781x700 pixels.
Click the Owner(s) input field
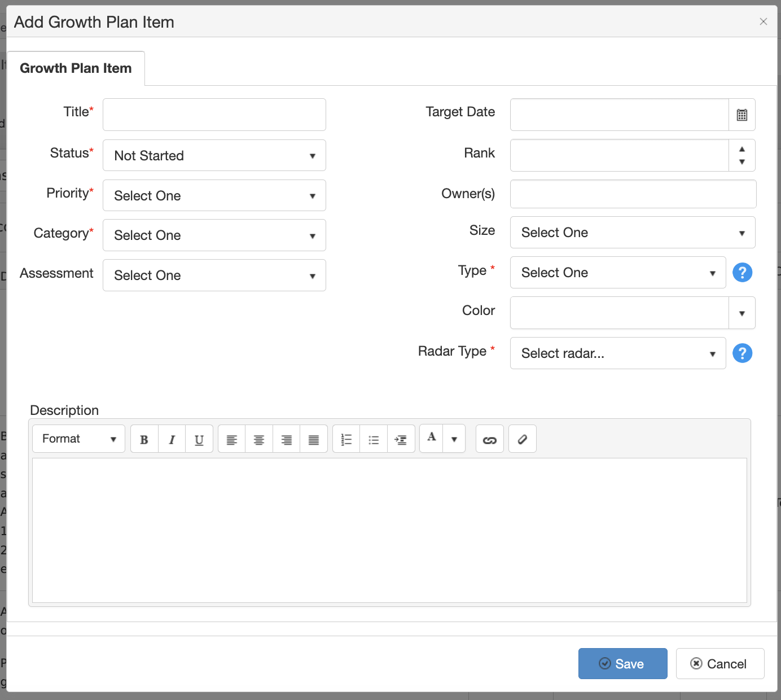633,194
